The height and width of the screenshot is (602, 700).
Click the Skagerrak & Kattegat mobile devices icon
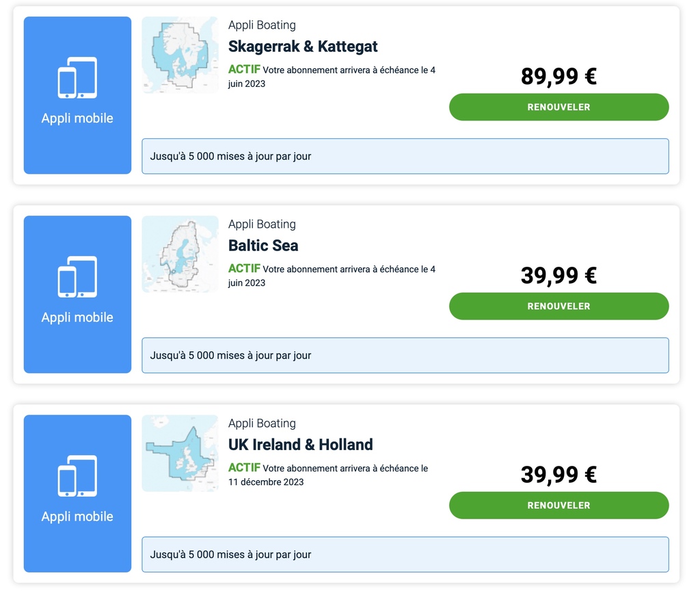click(x=77, y=78)
